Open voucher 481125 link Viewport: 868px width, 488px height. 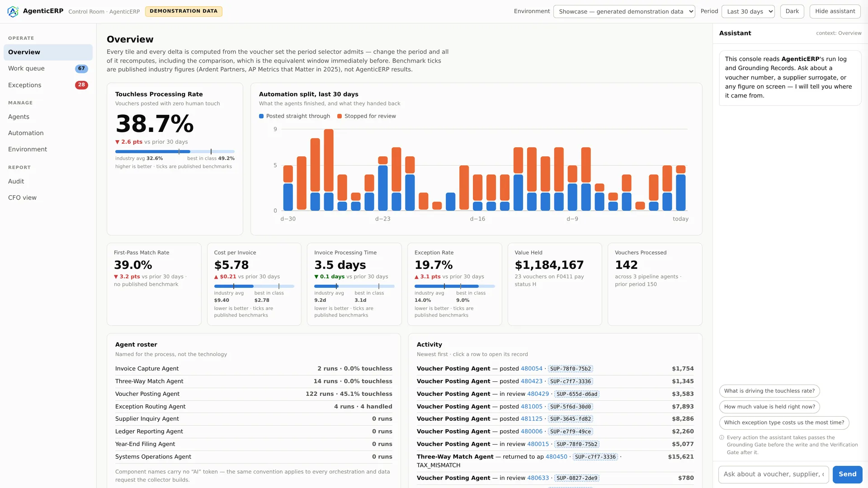tap(531, 419)
